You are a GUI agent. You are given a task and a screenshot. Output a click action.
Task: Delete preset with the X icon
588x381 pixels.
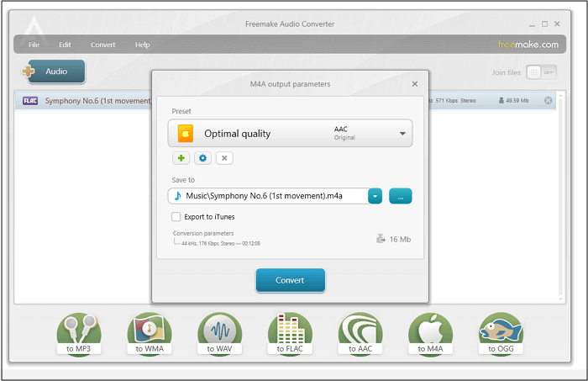[x=223, y=158]
